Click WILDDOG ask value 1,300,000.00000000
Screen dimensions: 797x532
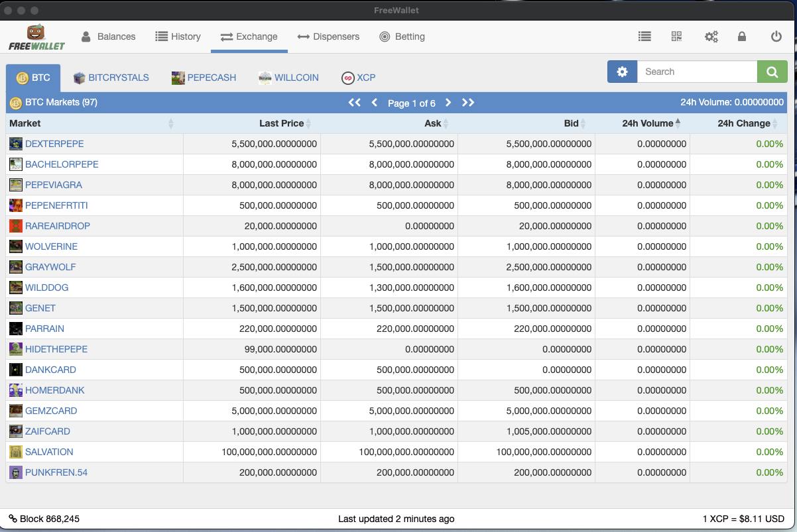coord(411,288)
